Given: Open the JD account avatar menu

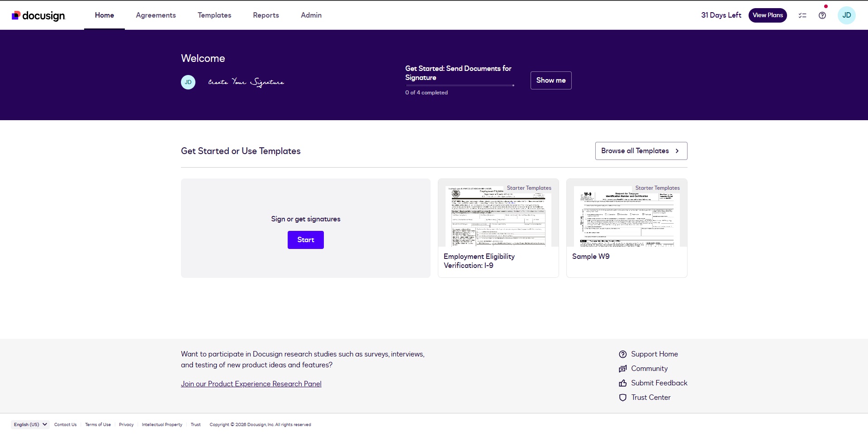Looking at the screenshot, I should coord(846,15).
